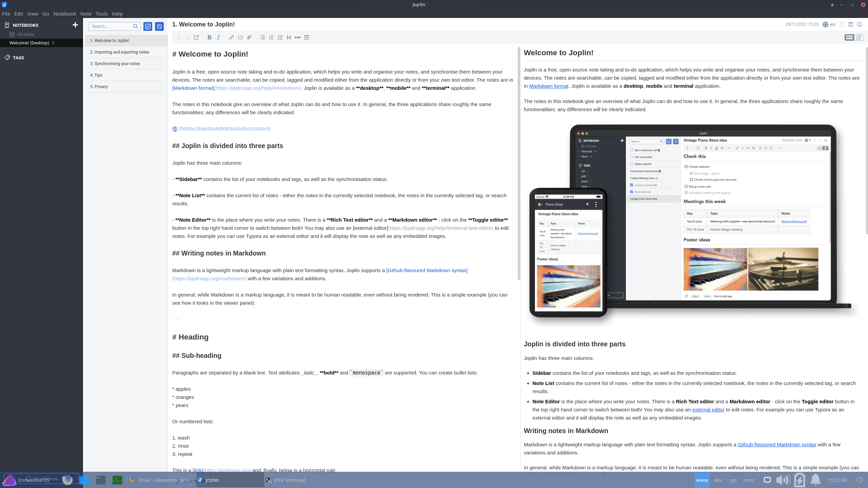Image resolution: width=868 pixels, height=488 pixels.
Task: Set an alarm with bell icon
Action: coord(842,24)
